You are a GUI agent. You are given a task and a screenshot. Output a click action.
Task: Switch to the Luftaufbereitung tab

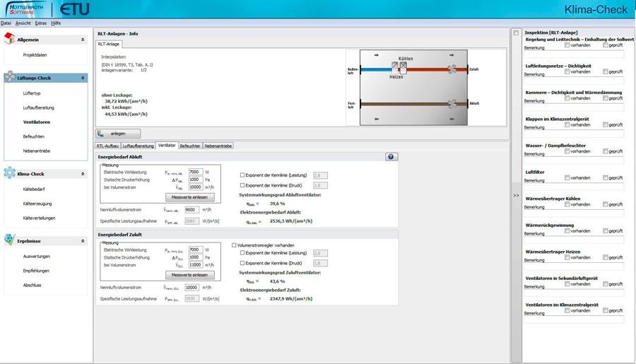coord(139,146)
